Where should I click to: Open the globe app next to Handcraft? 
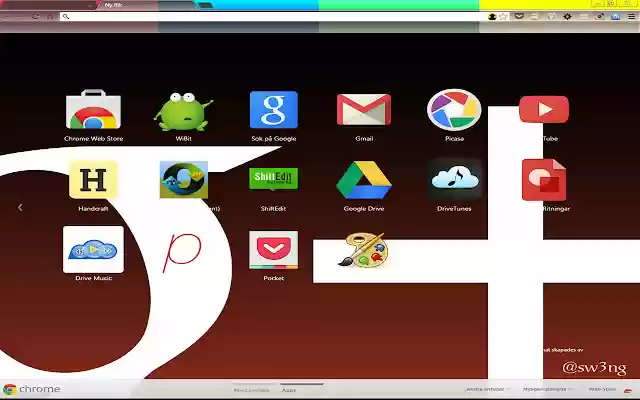point(184,180)
